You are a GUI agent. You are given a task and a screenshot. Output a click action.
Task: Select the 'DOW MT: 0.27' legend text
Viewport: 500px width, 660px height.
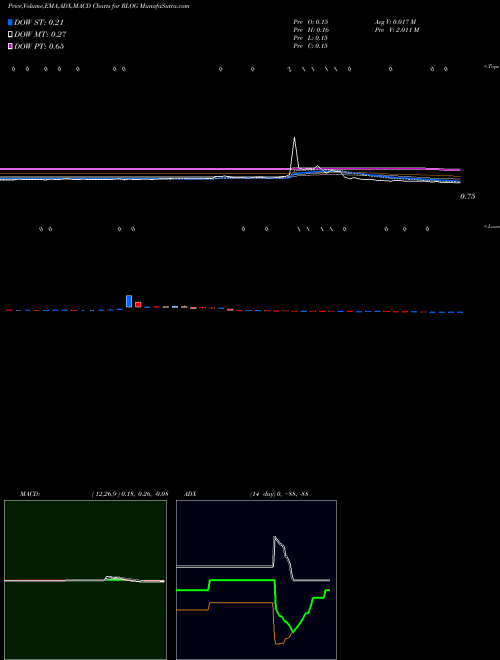click(x=40, y=35)
